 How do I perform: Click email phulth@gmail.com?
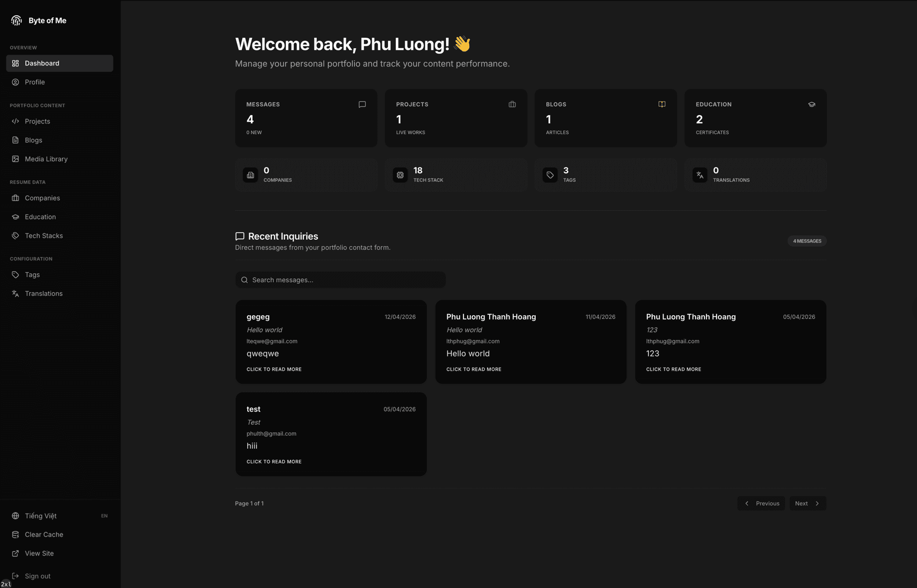271,434
